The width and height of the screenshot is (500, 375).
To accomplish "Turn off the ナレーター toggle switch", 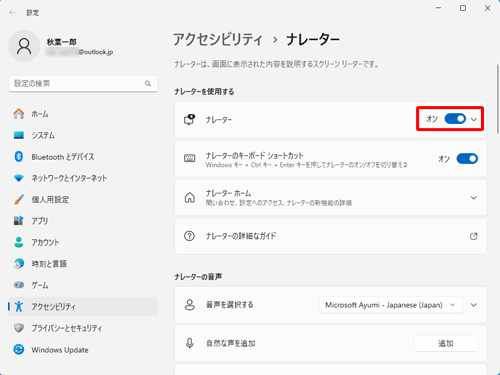I will pos(455,119).
